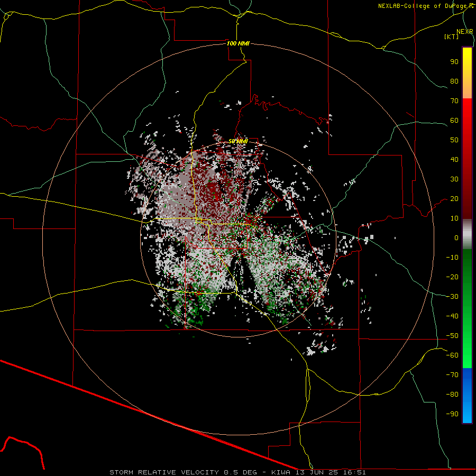Image resolution: width=476 pixels, height=476 pixels.
Task: Click the -60 knot scale label
Action: pyautogui.click(x=452, y=355)
